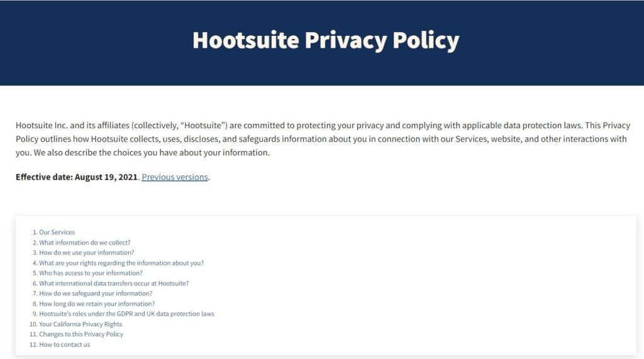This screenshot has height=359, width=644.
Task: Jump to How do we use your information?
Action: point(87,253)
